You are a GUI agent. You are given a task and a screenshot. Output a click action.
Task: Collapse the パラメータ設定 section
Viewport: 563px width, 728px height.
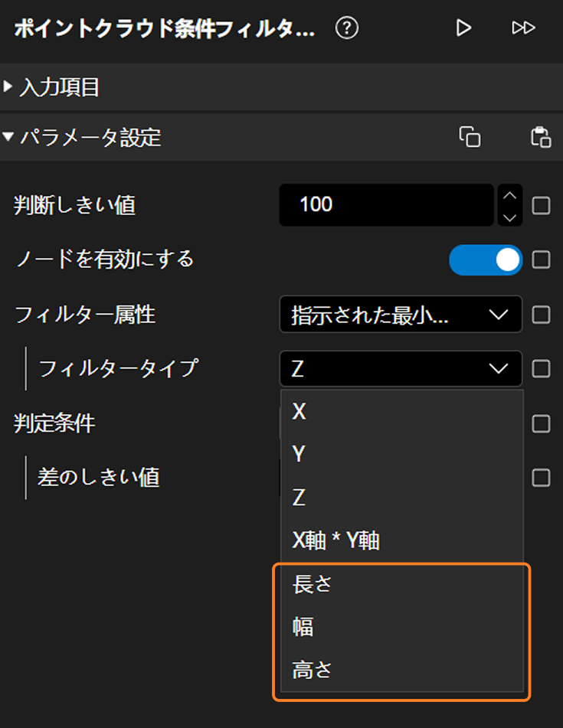(9, 138)
